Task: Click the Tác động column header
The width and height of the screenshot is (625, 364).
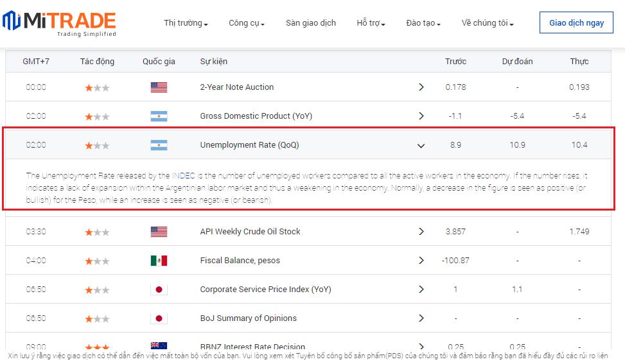Action: [x=97, y=62]
